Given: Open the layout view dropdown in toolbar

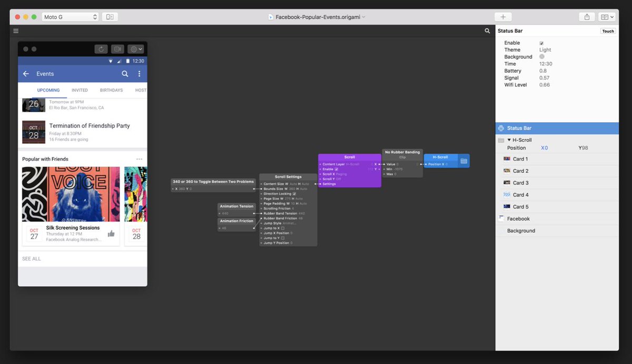Looking at the screenshot, I should point(607,17).
